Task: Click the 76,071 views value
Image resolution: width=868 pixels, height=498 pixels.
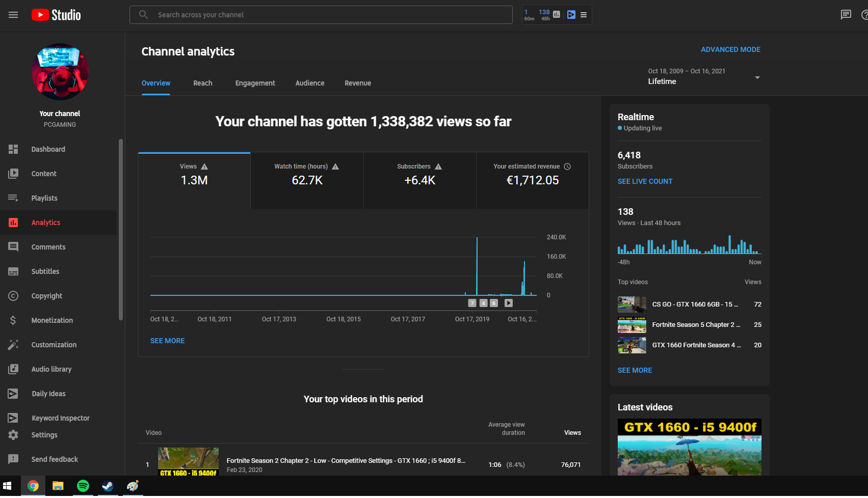Action: [571, 464]
